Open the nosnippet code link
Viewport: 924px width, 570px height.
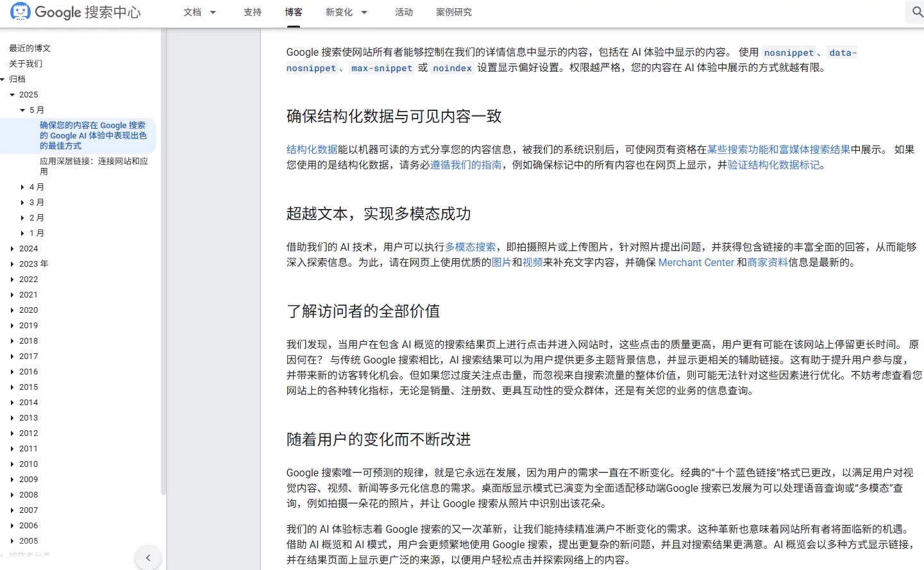pos(789,53)
